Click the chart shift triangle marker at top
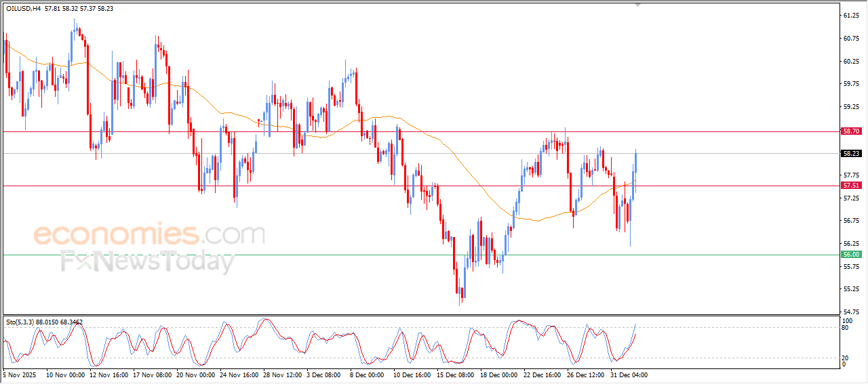Image resolution: width=868 pixels, height=384 pixels. click(637, 4)
